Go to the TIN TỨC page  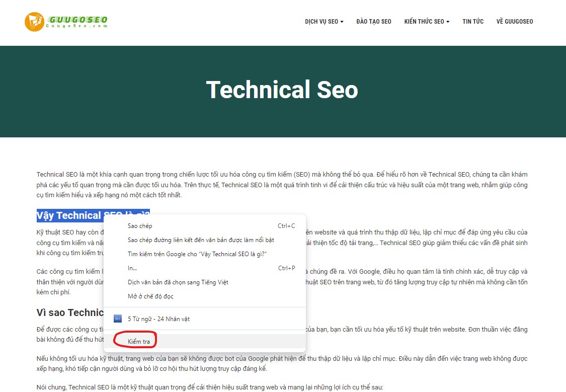tap(473, 22)
